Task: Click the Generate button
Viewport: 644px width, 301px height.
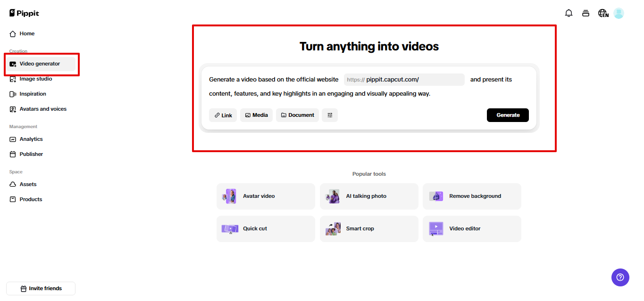Action: (x=508, y=115)
